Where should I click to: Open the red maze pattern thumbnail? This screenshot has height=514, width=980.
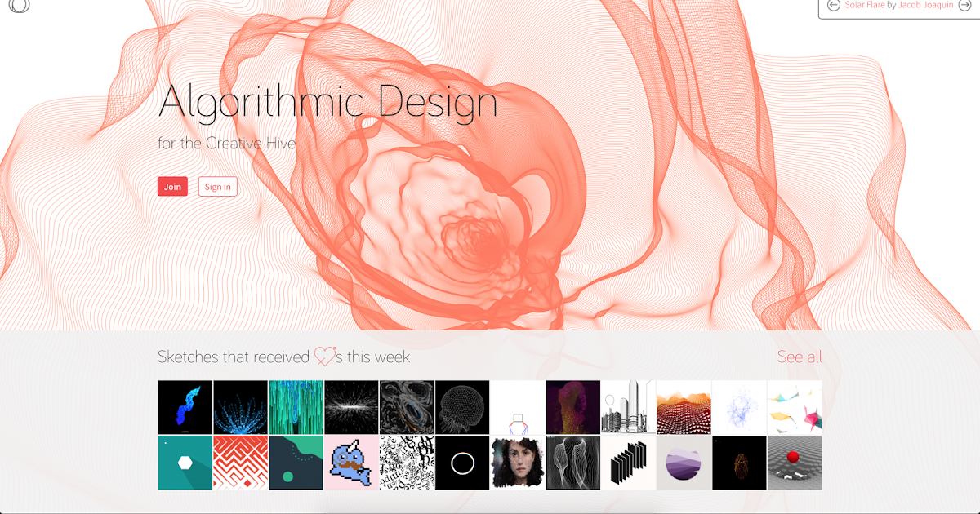[240, 462]
